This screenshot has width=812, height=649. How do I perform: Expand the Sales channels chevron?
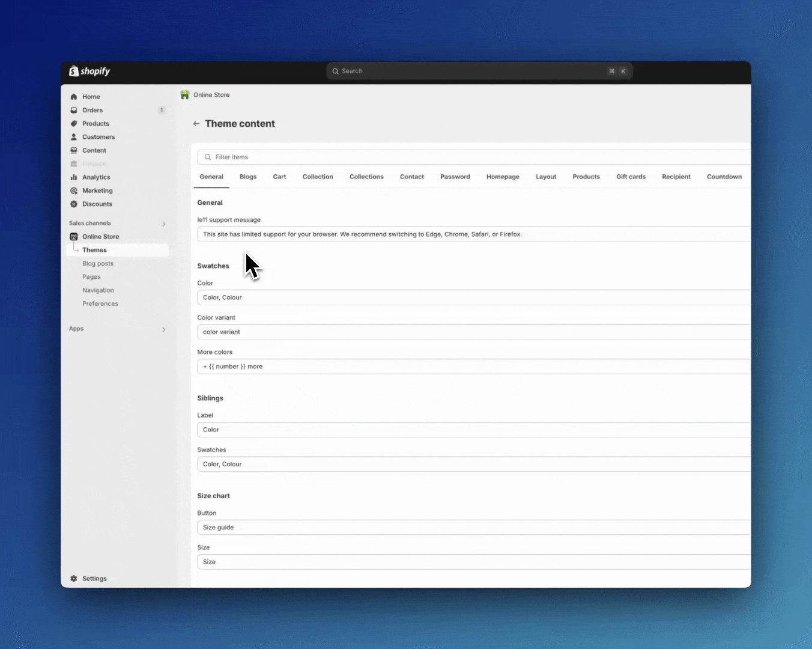point(164,224)
